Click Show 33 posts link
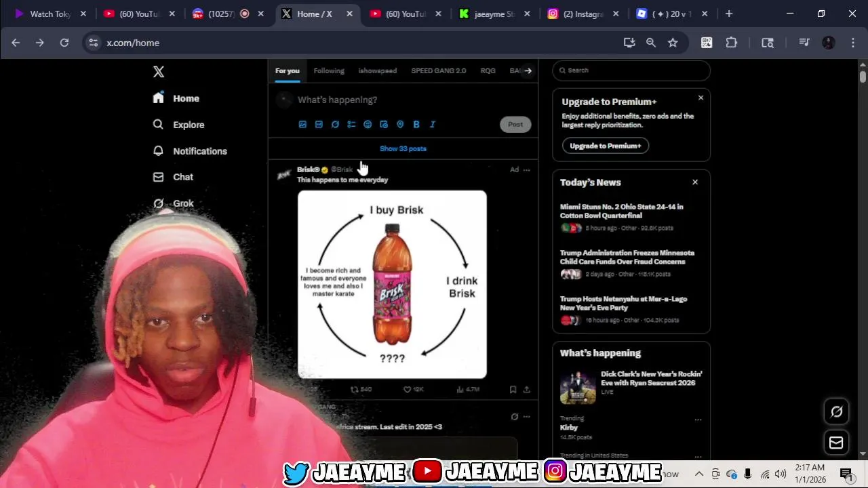The image size is (868, 488). click(x=403, y=148)
